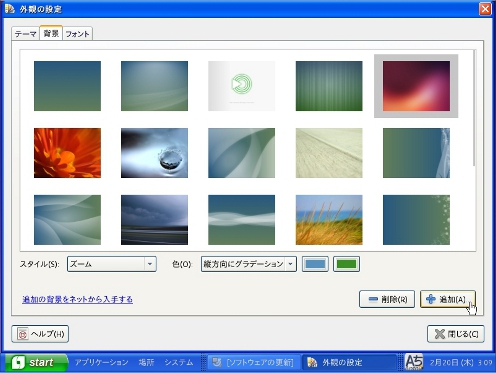Pick the green vertical stripes wallpaper
Image resolution: width=496 pixels, height=373 pixels.
click(x=329, y=86)
